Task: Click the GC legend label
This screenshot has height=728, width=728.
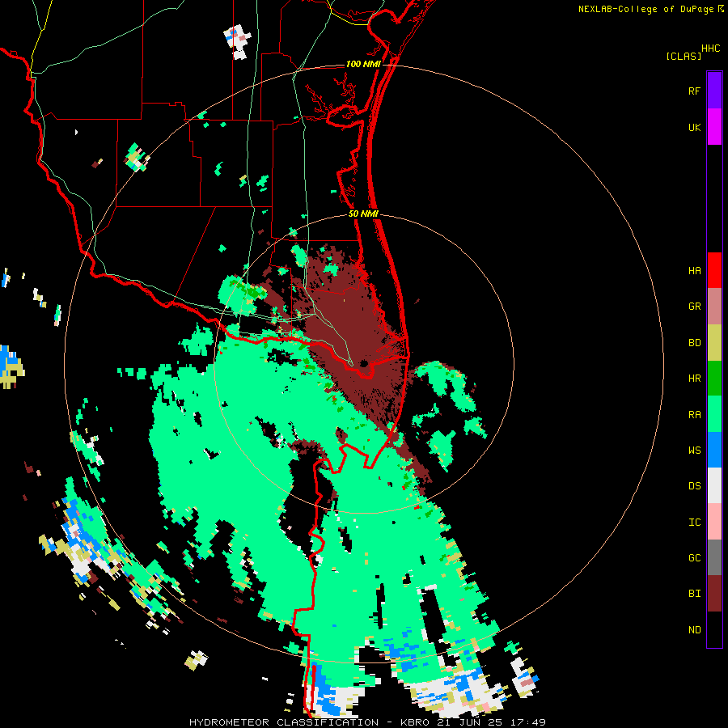Action: pos(694,558)
